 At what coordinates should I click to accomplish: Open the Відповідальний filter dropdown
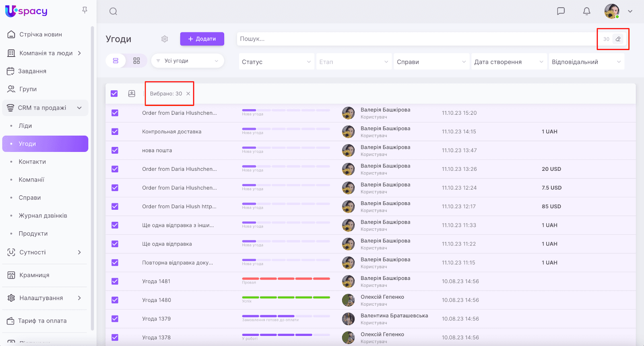click(x=586, y=62)
